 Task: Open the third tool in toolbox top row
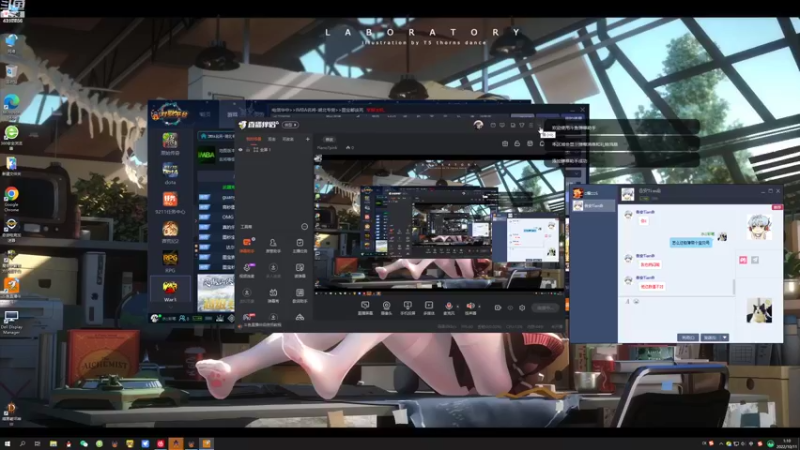299,243
